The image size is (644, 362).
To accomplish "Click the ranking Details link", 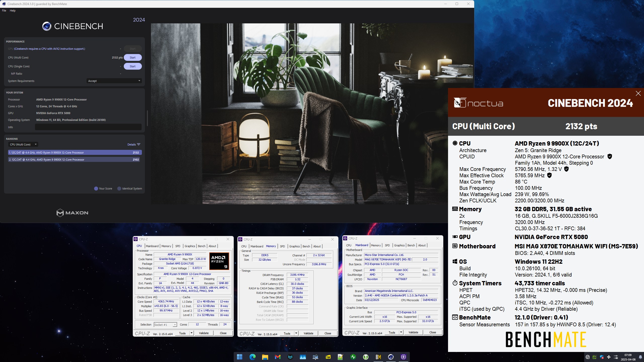I will point(132,145).
